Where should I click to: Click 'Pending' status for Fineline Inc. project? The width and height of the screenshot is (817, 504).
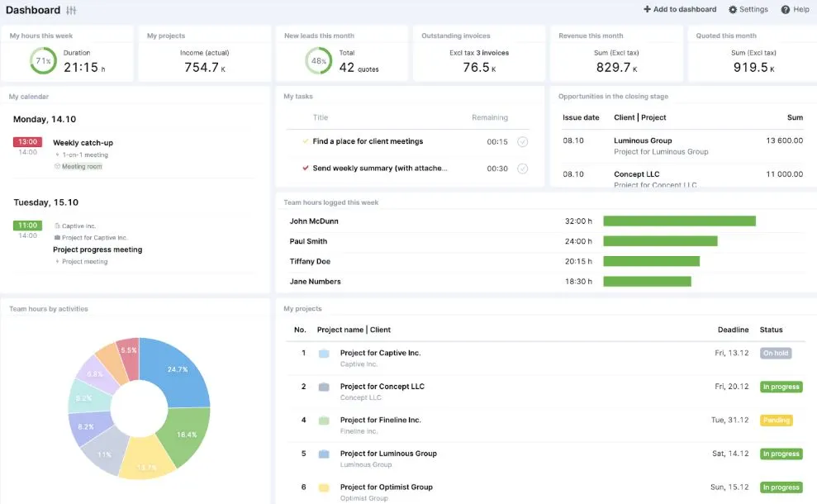[x=776, y=421]
